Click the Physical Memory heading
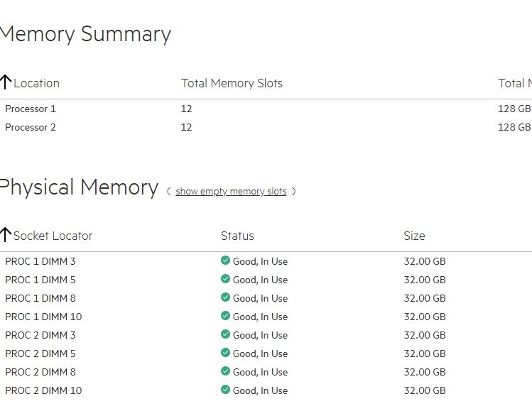 79,187
